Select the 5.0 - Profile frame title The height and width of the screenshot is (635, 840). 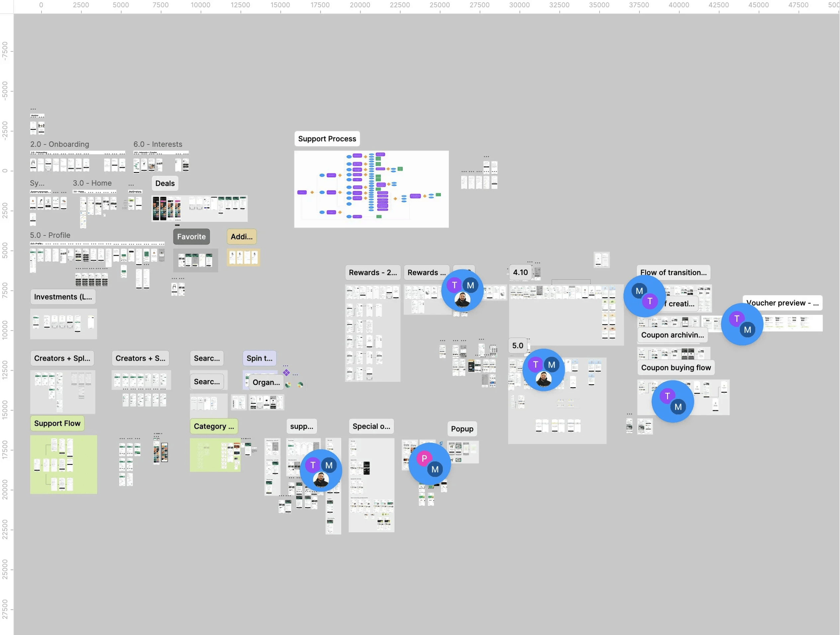click(50, 235)
